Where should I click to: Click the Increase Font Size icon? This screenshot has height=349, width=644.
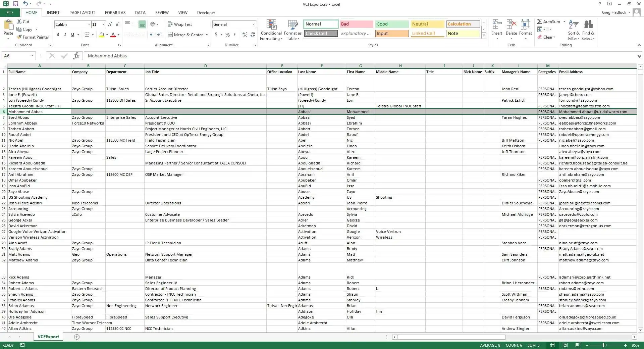tap(110, 24)
